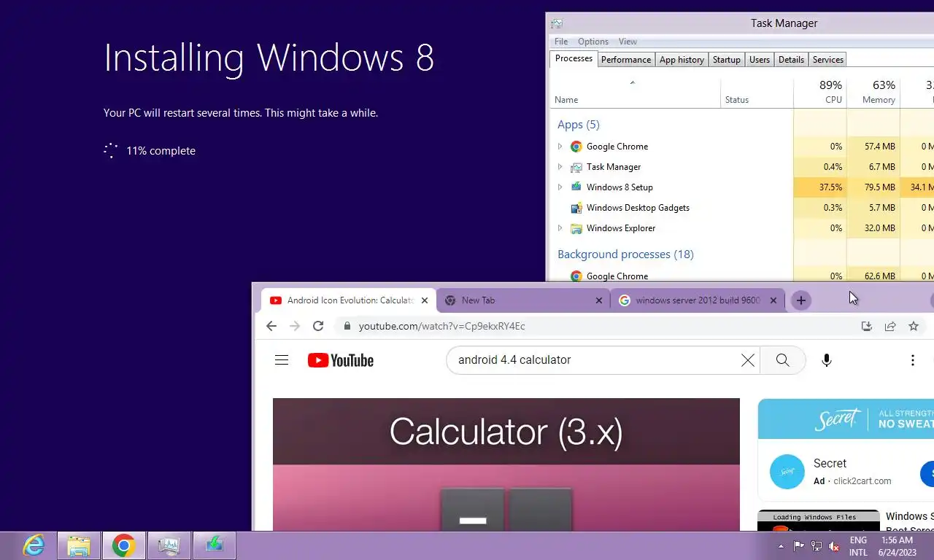Click the Apps (5) group heading

pos(578,125)
